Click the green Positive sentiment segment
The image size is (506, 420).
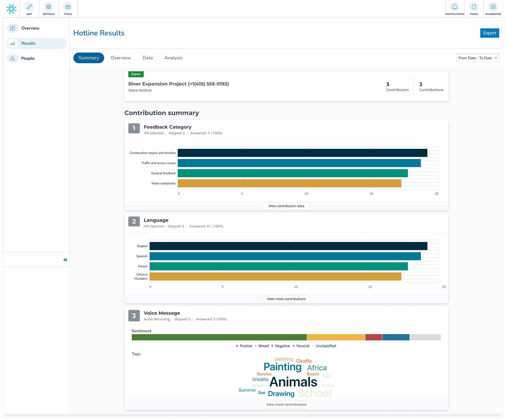tap(219, 337)
